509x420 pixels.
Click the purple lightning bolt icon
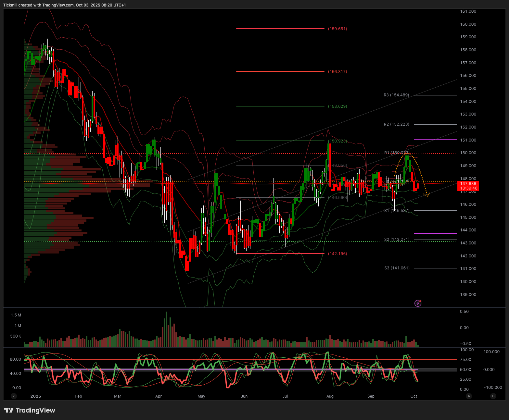tap(418, 303)
